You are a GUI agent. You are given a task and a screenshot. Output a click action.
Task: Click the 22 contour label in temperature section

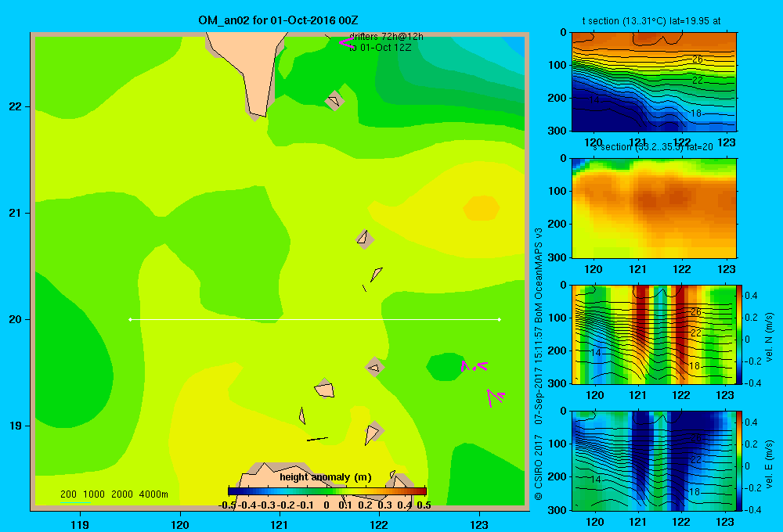(697, 80)
